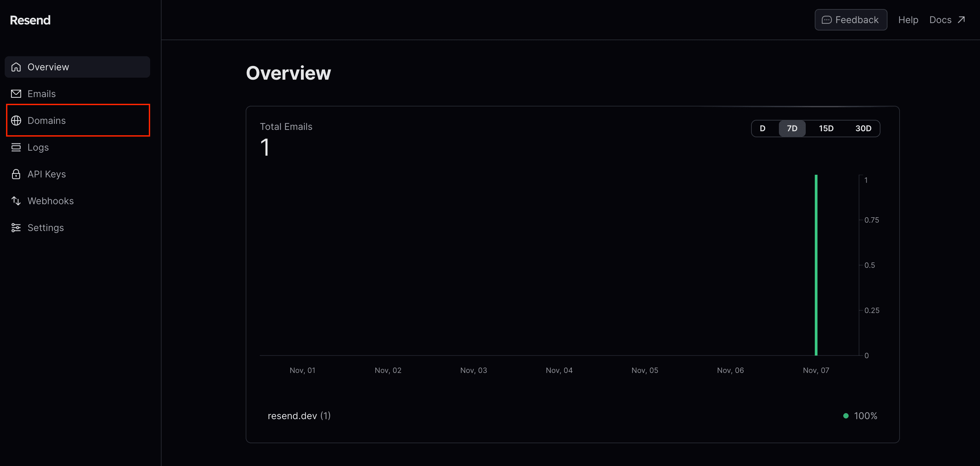Click the envelope icon for Emails
This screenshot has width=980, height=466.
click(16, 93)
